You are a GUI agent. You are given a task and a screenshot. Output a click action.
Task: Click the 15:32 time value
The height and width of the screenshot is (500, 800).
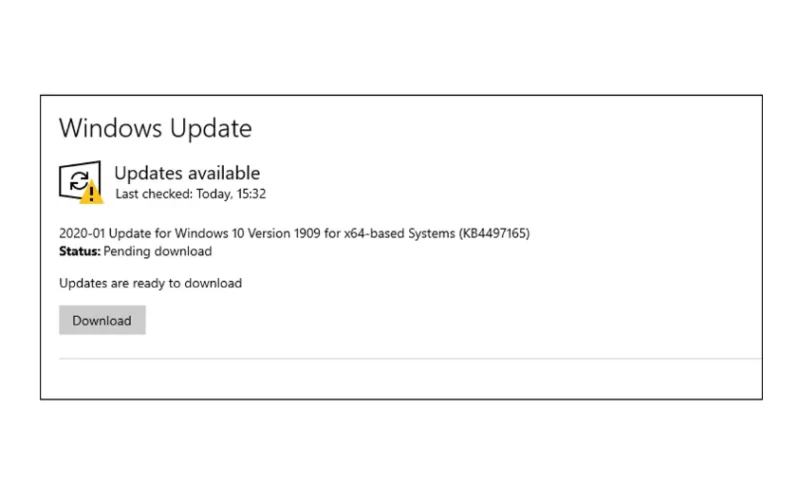tap(251, 194)
